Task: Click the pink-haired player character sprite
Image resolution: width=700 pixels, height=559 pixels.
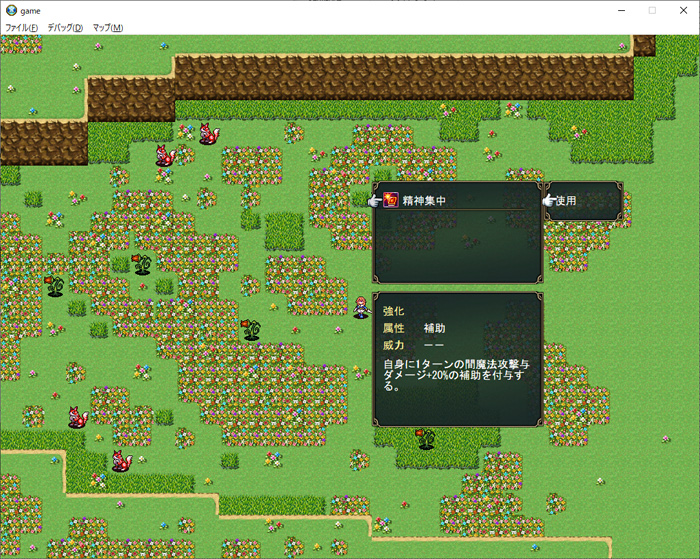Action: pyautogui.click(x=361, y=307)
